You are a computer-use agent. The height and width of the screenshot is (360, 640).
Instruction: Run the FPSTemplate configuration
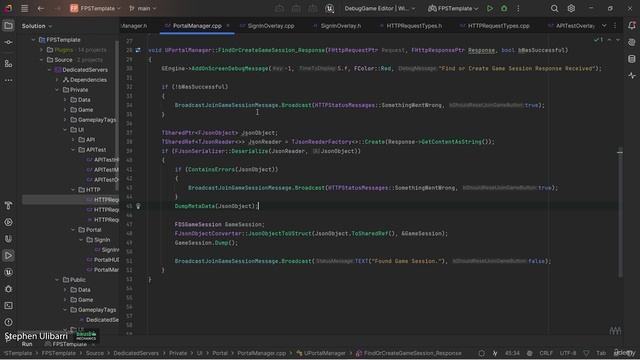pyautogui.click(x=490, y=8)
